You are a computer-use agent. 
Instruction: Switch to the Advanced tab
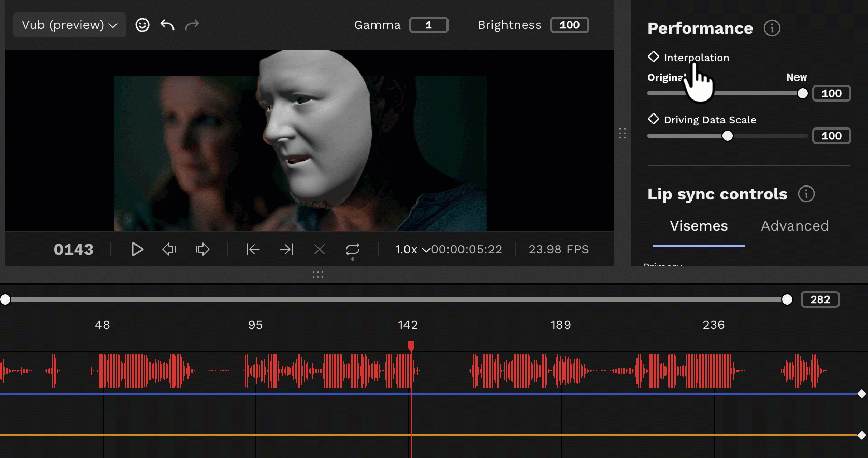point(795,226)
